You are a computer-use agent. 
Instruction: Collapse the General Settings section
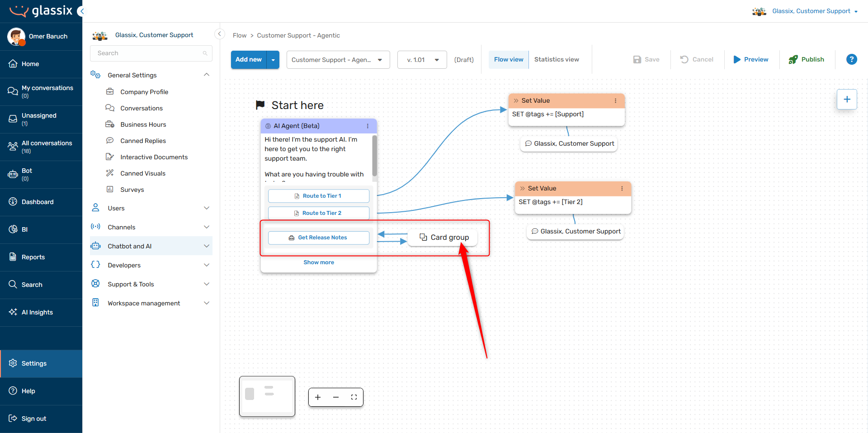207,75
